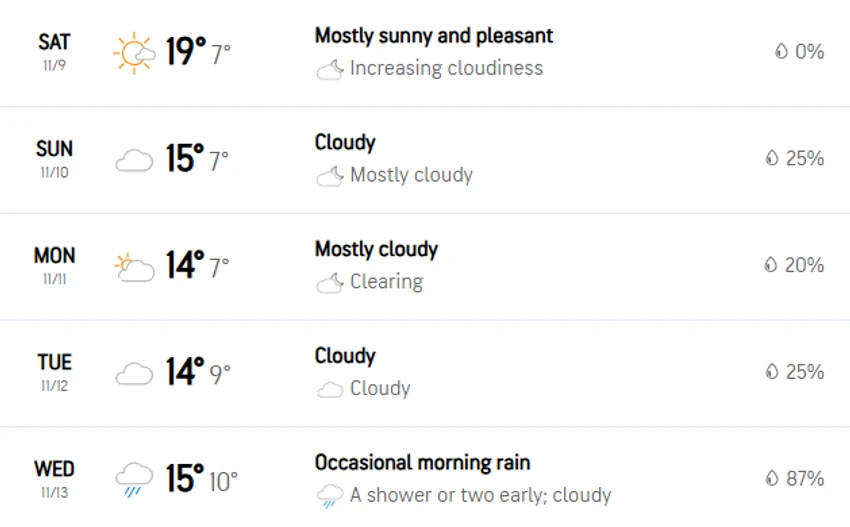Viewport: 850px width, 527px height.
Task: Open the TUE 11/12 forecast
Action: point(425,374)
